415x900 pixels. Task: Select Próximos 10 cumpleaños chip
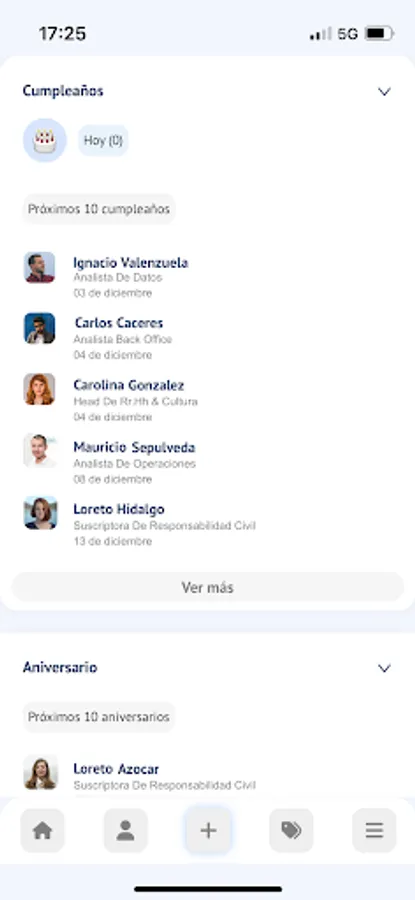coord(99,209)
